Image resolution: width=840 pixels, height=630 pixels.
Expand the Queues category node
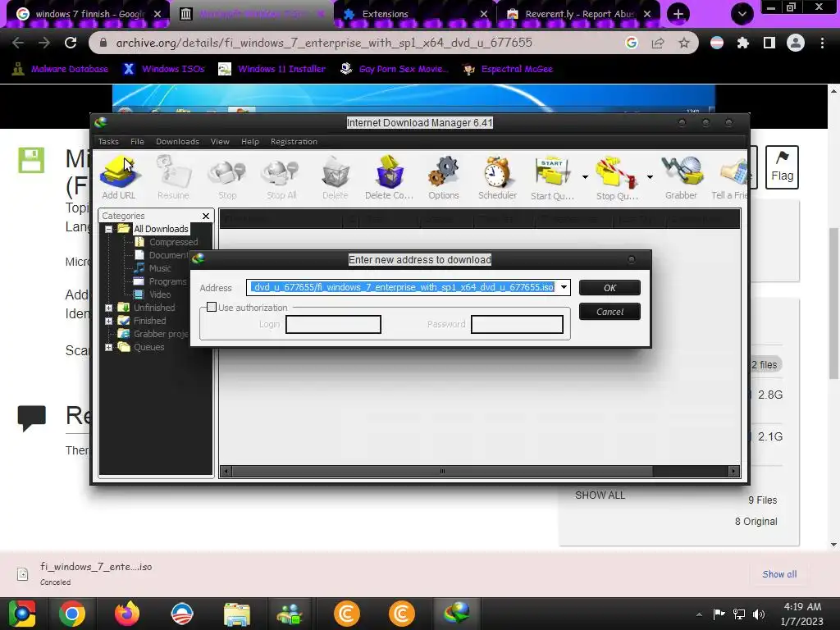pyautogui.click(x=109, y=347)
